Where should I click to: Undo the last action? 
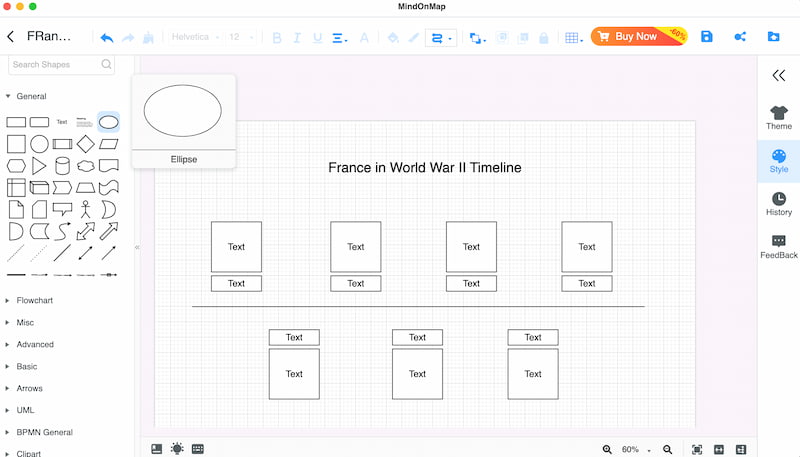(107, 37)
